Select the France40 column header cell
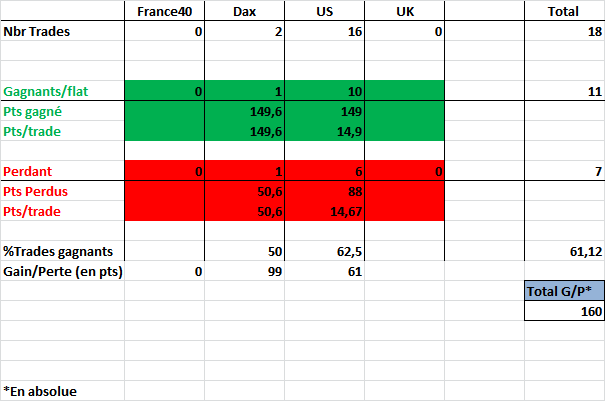 pos(164,11)
